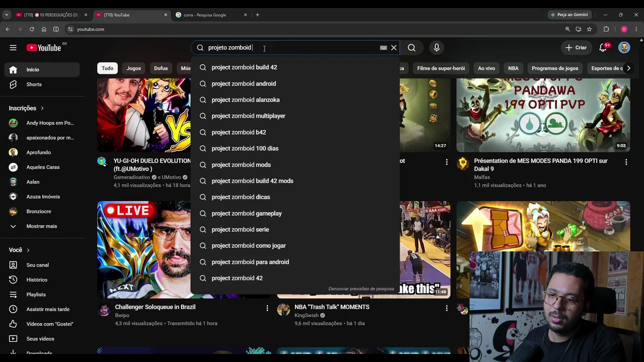Start voice search with microphone
The height and width of the screenshot is (362, 644).
[437, 48]
